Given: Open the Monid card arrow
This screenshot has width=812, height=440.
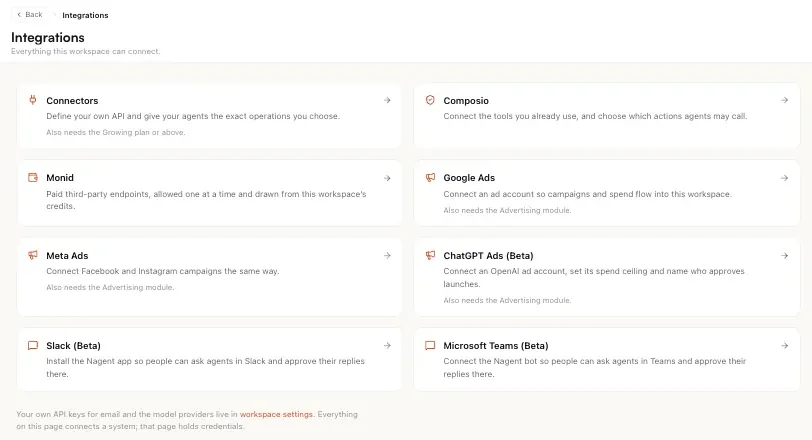Looking at the screenshot, I should tap(387, 178).
